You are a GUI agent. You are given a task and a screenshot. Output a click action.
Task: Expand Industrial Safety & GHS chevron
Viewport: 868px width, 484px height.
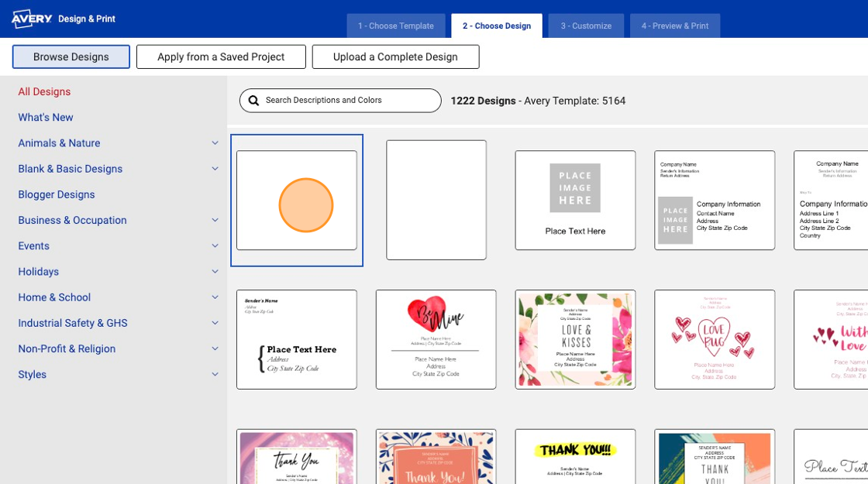click(x=215, y=323)
